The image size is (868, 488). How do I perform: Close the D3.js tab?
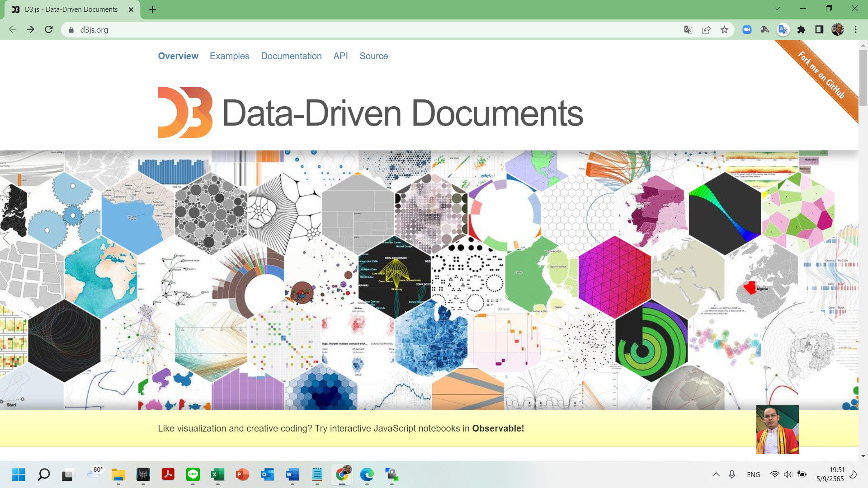click(x=131, y=9)
